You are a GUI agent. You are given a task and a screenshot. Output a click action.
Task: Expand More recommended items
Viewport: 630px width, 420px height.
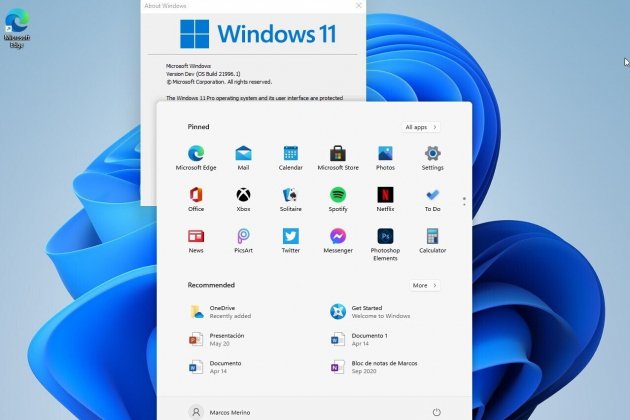(425, 285)
